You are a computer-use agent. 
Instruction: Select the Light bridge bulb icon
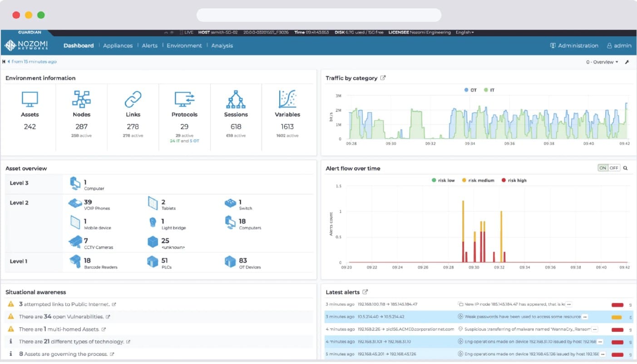click(153, 222)
